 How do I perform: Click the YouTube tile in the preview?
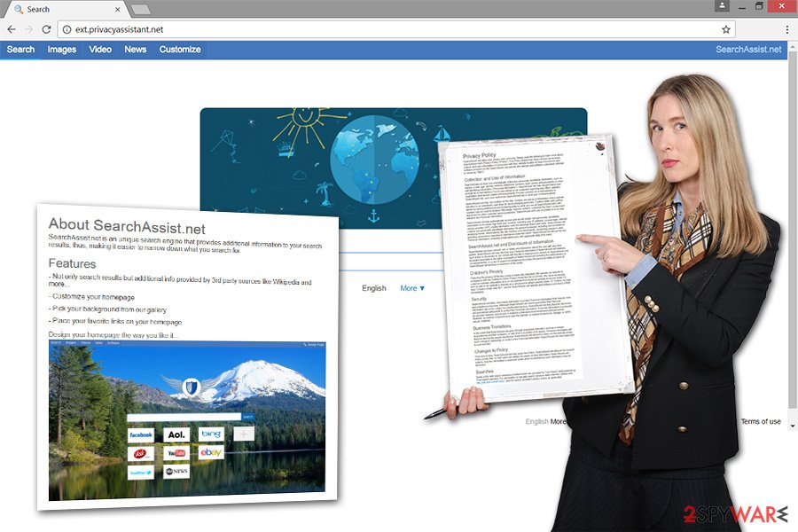pos(176,452)
